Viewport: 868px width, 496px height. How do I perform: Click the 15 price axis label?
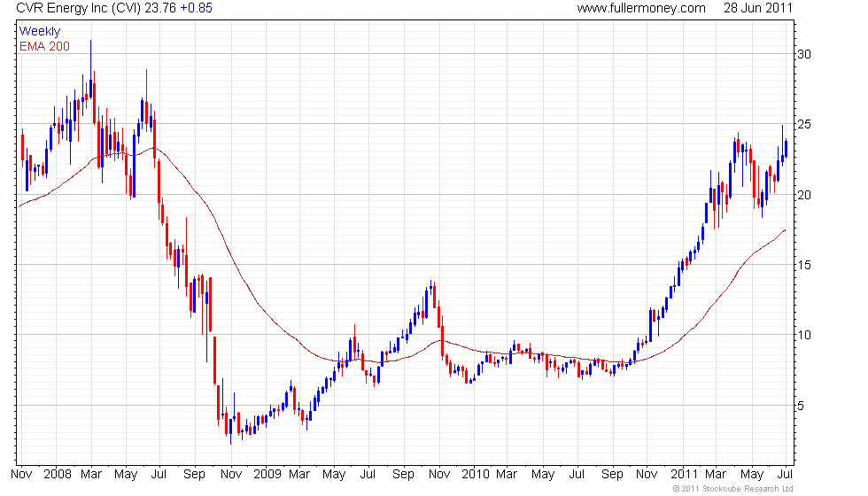pyautogui.click(x=804, y=265)
